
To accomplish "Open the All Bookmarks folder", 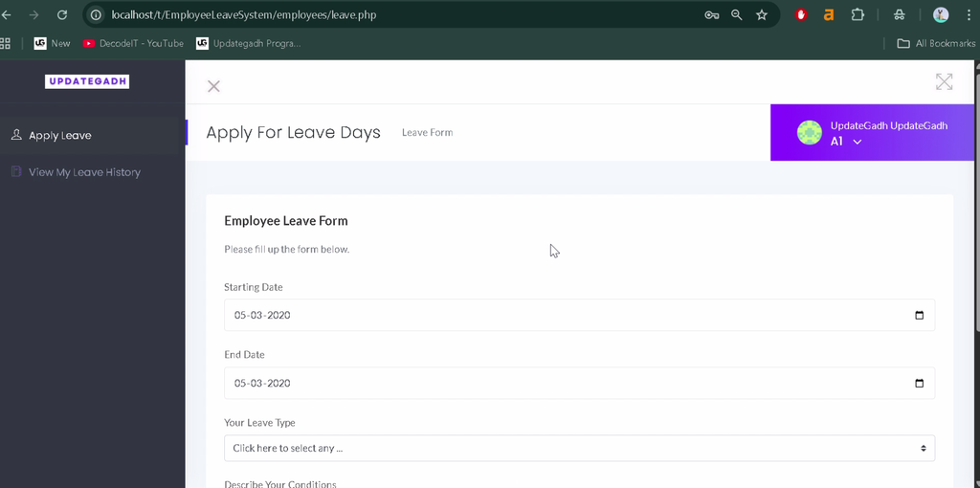I will [x=936, y=43].
